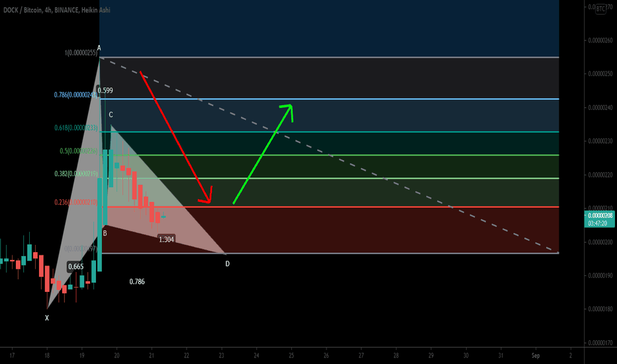617x364 pixels.
Task: Click the pattern point X label
Action: pyautogui.click(x=47, y=318)
